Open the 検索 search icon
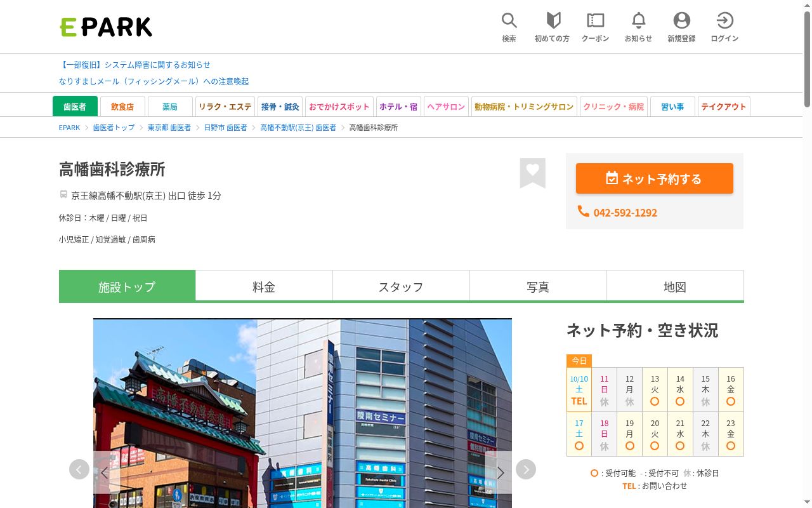This screenshot has height=508, width=812. pos(509,27)
